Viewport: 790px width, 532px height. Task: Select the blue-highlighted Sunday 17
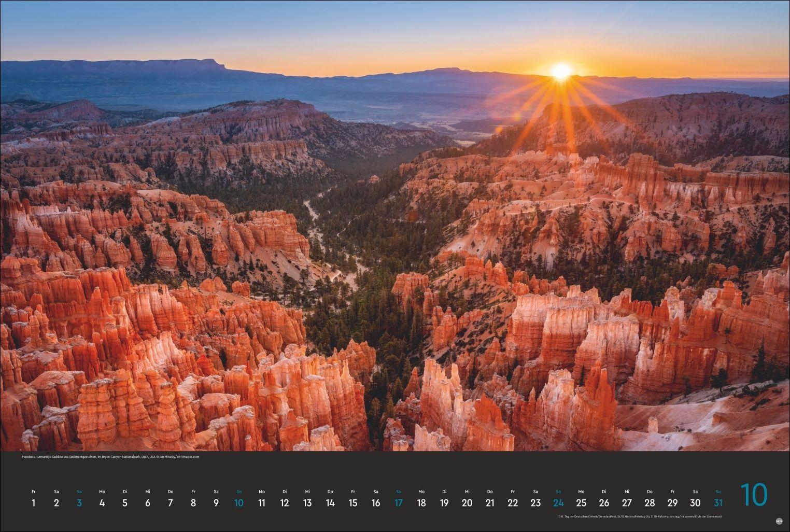click(x=399, y=502)
